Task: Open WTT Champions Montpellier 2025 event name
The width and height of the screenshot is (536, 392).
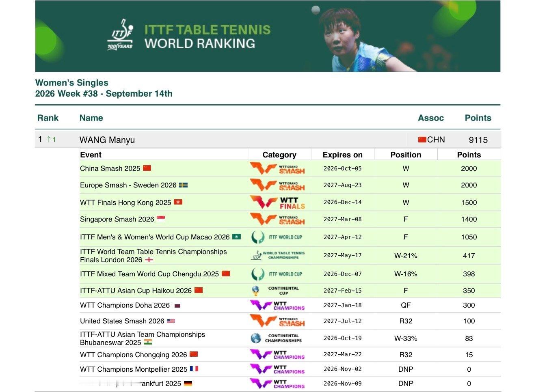Action: coord(134,369)
